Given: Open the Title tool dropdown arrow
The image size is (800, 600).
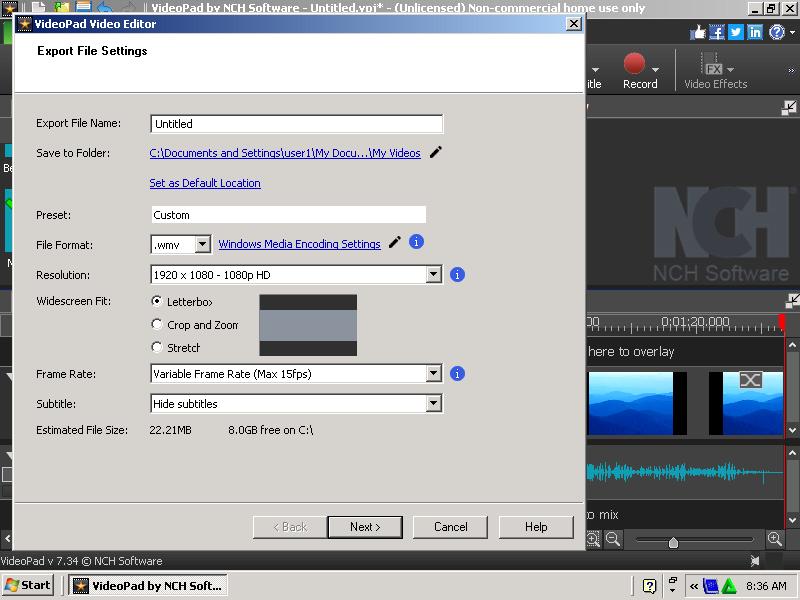Looking at the screenshot, I should tap(595, 69).
